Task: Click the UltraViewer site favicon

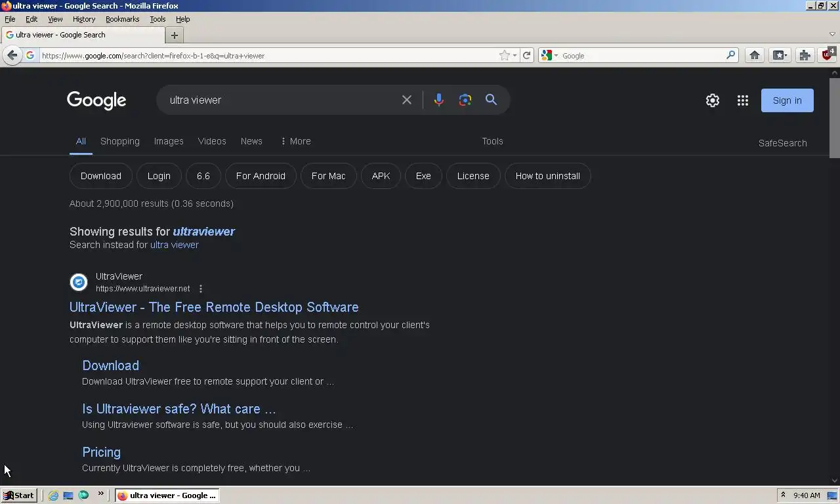Action: click(x=79, y=282)
